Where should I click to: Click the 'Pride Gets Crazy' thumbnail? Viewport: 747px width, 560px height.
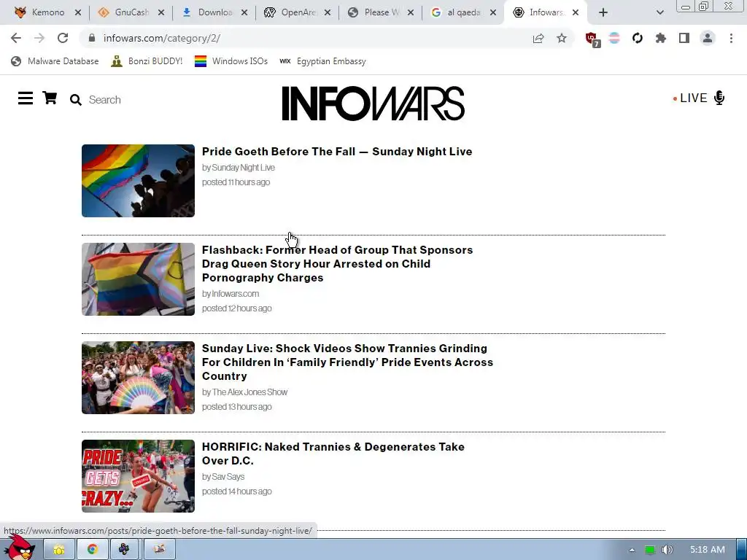[138, 476]
